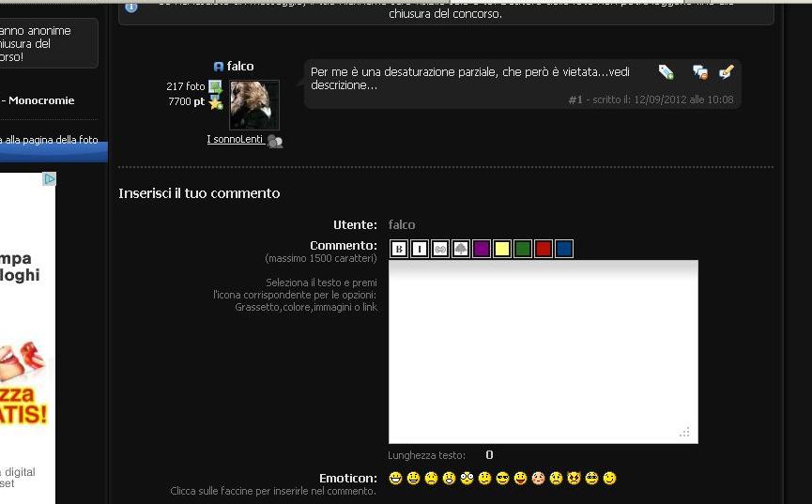Toggle bold formatting with the B button
This screenshot has width=812, height=504.
point(399,249)
